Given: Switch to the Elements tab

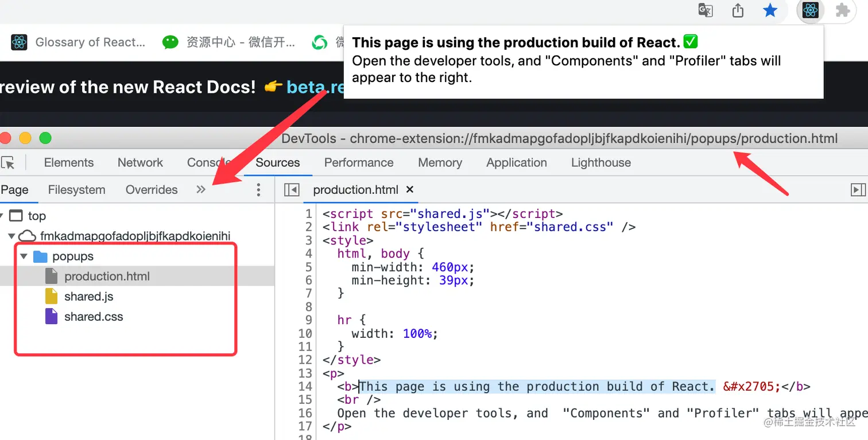Looking at the screenshot, I should [x=68, y=162].
